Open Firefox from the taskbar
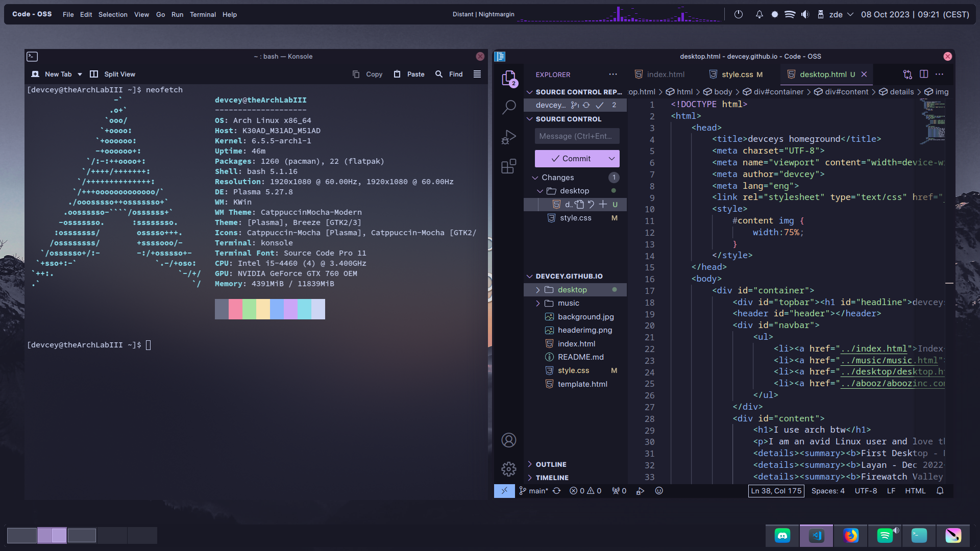Viewport: 980px width, 551px height. pyautogui.click(x=851, y=535)
